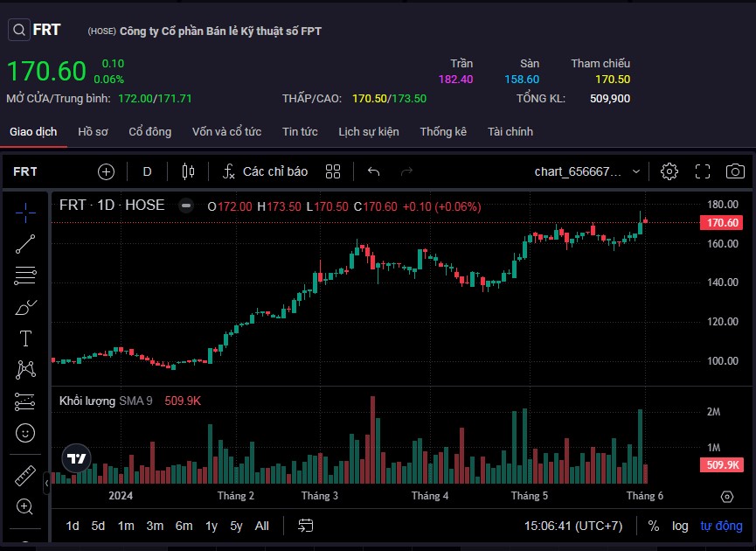Take a chart snapshot with camera icon
This screenshot has height=551, width=756.
click(x=736, y=171)
